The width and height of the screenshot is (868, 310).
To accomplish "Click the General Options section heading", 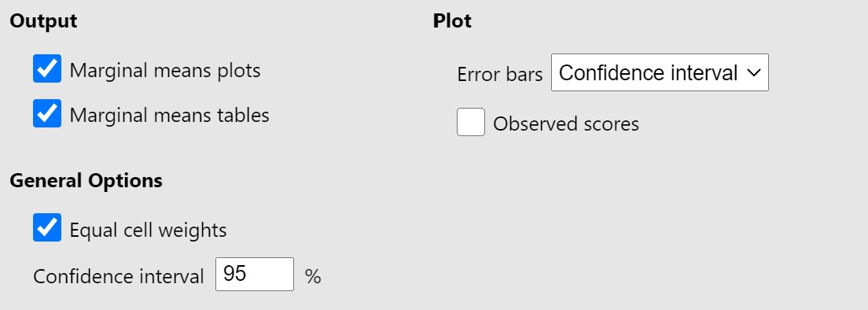I will 86,180.
